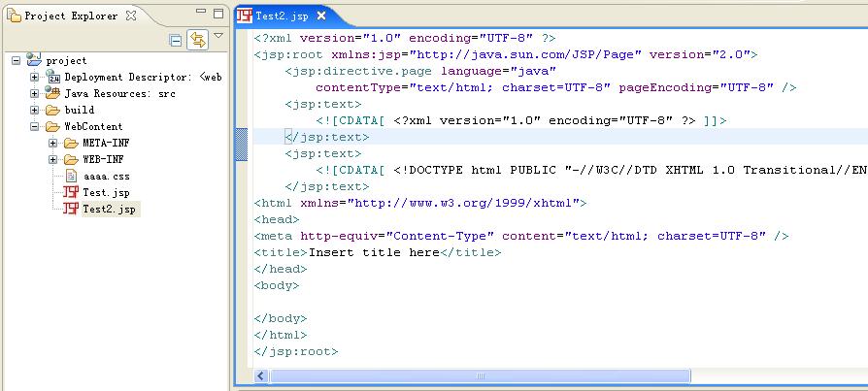Screen dimensions: 868x391
Task: Click the html xmlns line
Action: click(420, 203)
